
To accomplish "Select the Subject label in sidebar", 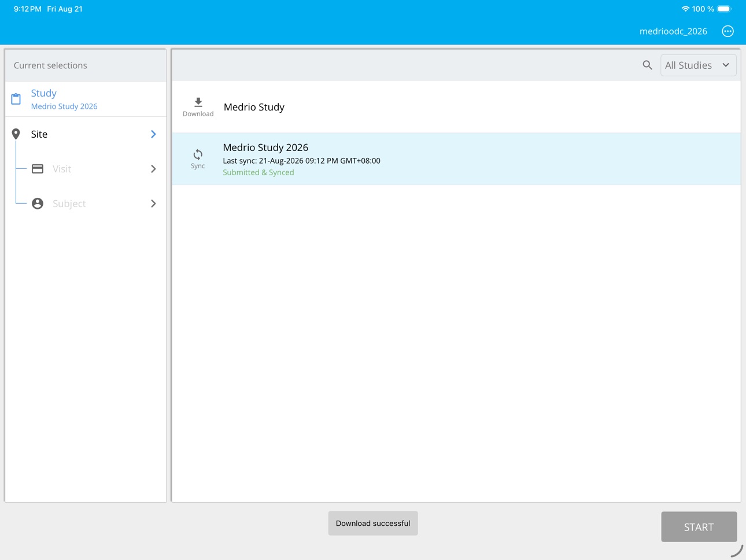I will click(69, 204).
